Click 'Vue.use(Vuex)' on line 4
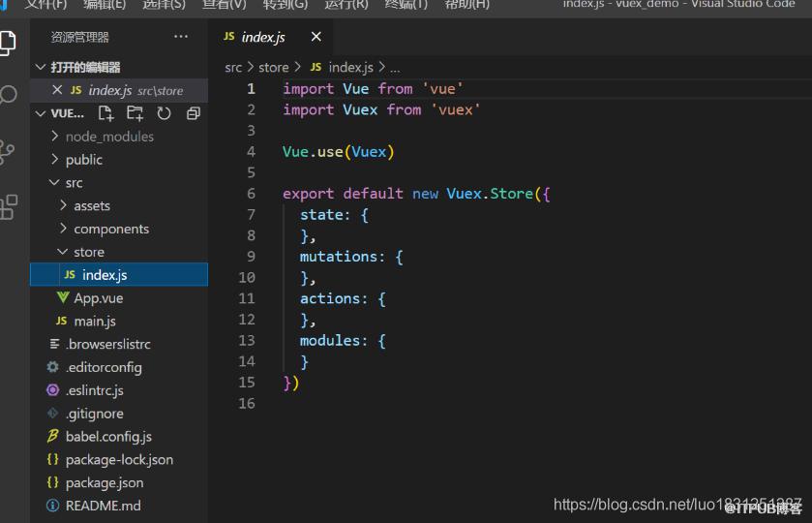Image resolution: width=812 pixels, height=523 pixels. 338,152
